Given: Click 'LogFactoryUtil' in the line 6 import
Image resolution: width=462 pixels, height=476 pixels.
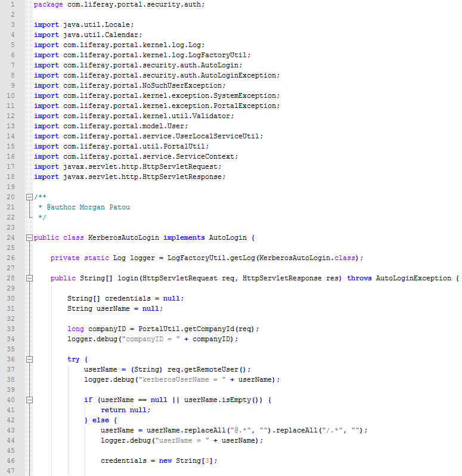Looking at the screenshot, I should click(x=218, y=55).
